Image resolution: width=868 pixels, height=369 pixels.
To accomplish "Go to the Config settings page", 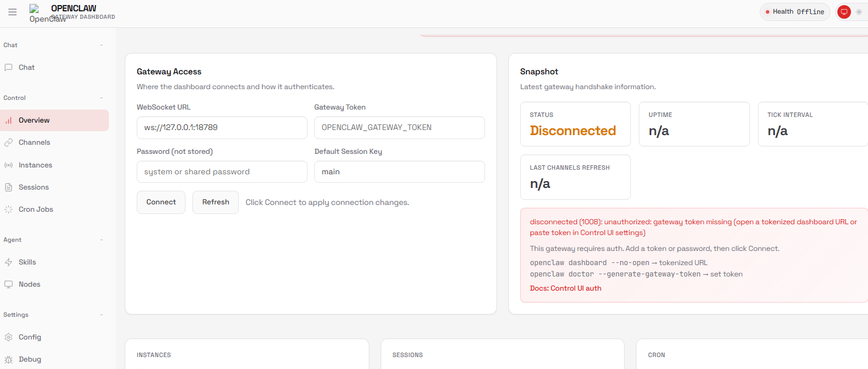I will (30, 337).
